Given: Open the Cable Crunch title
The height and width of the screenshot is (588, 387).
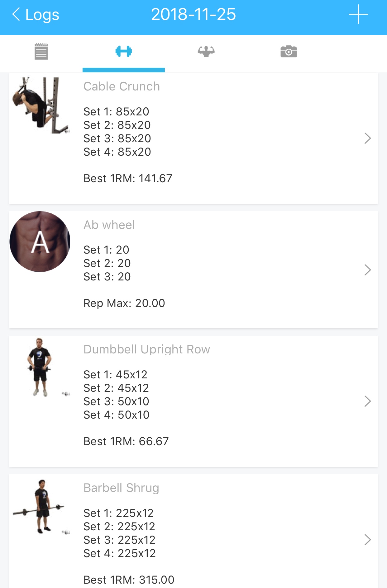Looking at the screenshot, I should pyautogui.click(x=122, y=86).
